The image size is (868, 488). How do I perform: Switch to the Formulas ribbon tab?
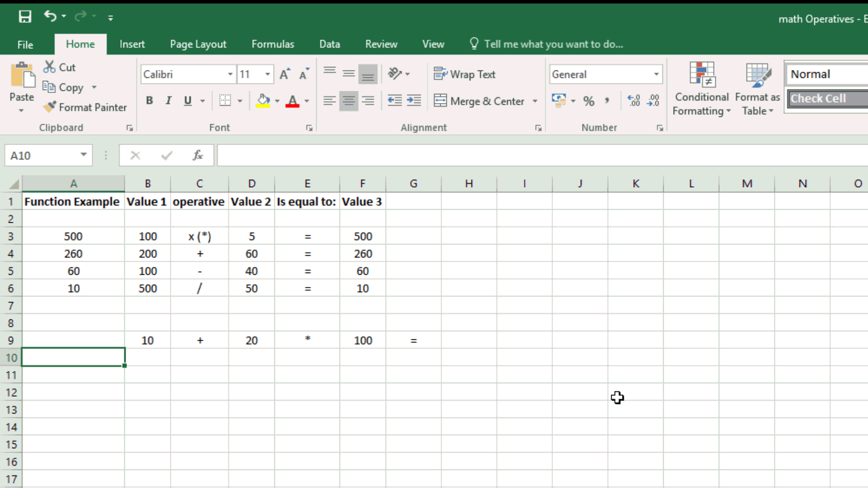click(x=273, y=44)
